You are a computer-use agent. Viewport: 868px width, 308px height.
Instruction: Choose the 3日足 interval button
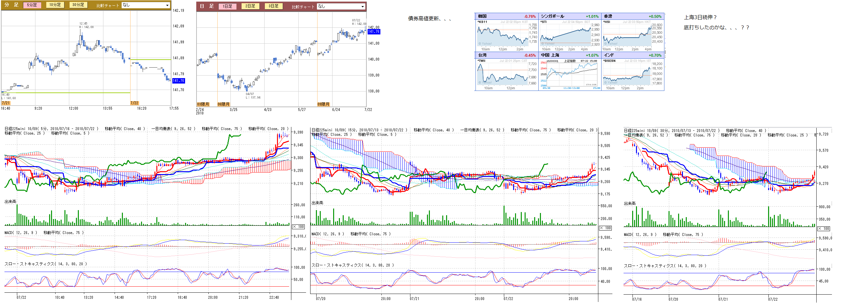point(273,6)
